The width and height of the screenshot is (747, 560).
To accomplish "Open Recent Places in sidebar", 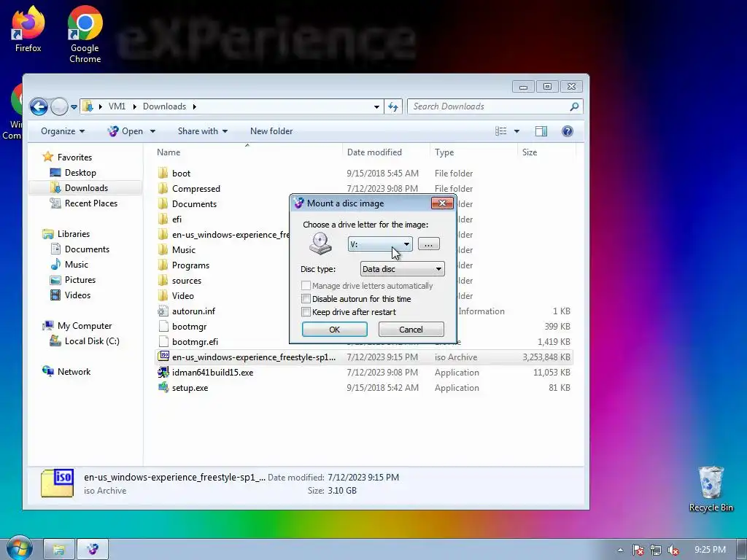I will (x=90, y=203).
